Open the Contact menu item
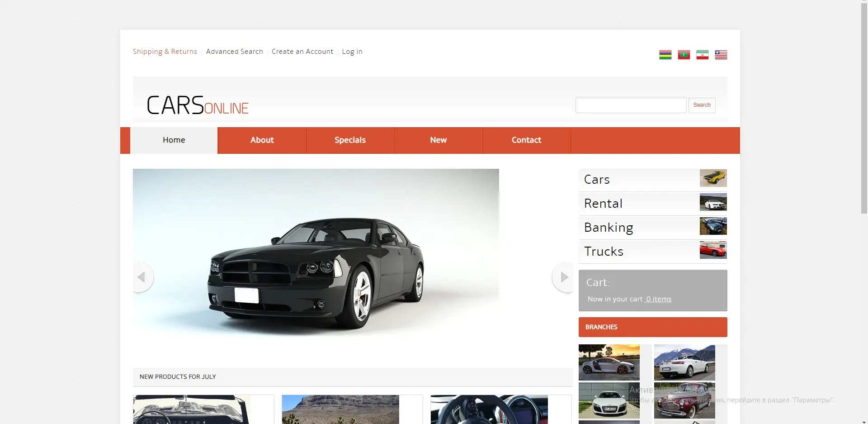Screen dimensions: 868x424 coord(527,140)
